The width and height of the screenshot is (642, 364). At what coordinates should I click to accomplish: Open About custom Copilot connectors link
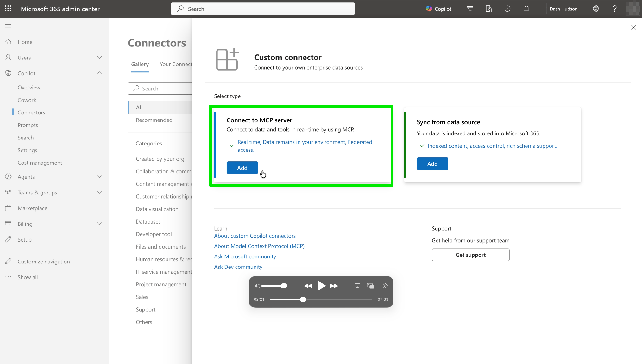coord(255,235)
